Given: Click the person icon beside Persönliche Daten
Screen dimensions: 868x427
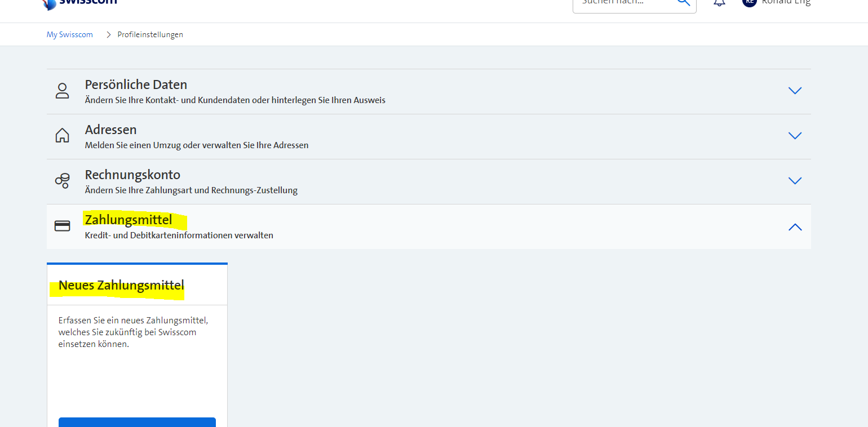Looking at the screenshot, I should pyautogui.click(x=62, y=91).
